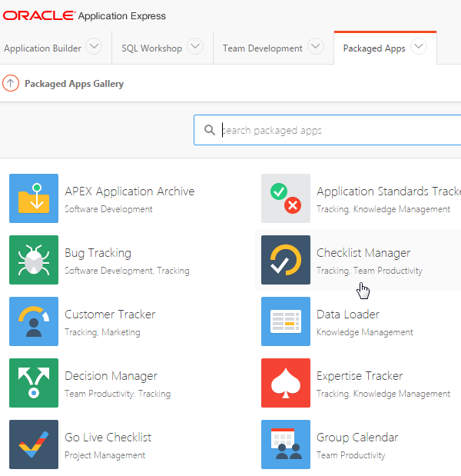Viewport: 461px width, 476px height.
Task: Click 'Team Productivity, Tracking' under Decision Manager
Action: pos(118,394)
